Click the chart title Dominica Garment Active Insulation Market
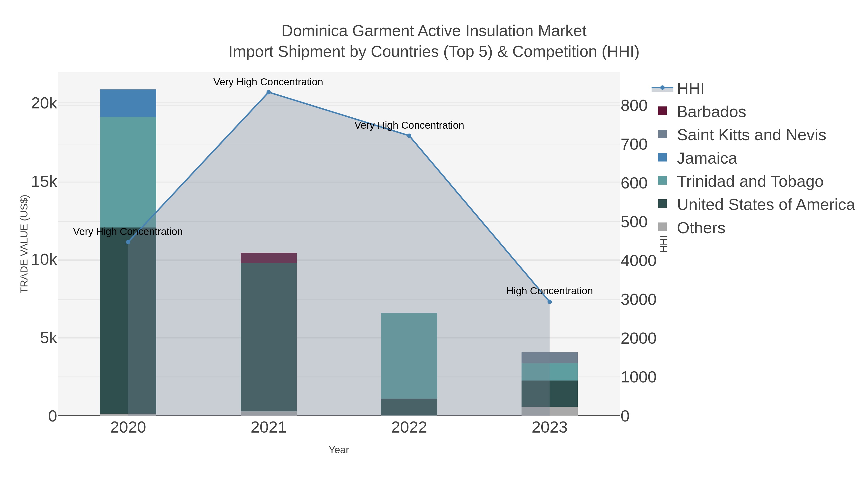Viewport: 868px width, 488px height. (434, 31)
